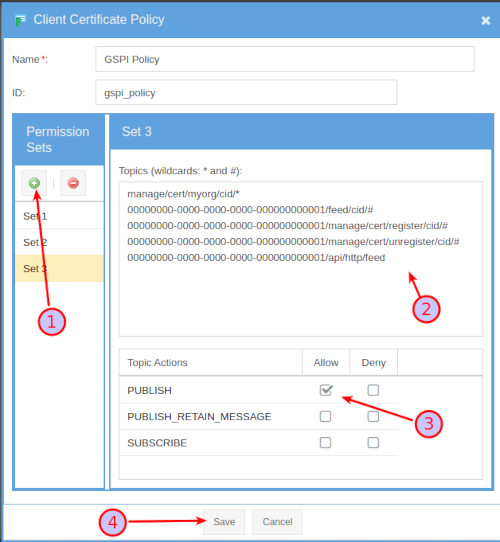Click the Permission Sets panel header
Image resolution: width=500 pixels, height=542 pixels.
(59, 140)
